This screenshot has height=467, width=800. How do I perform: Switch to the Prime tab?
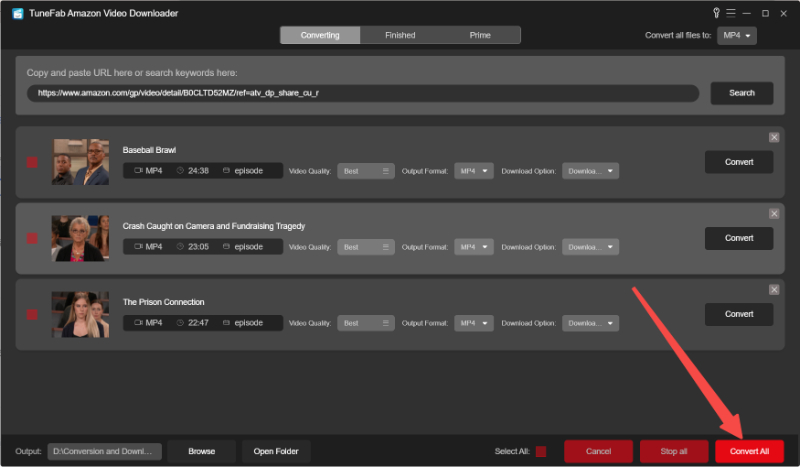480,35
